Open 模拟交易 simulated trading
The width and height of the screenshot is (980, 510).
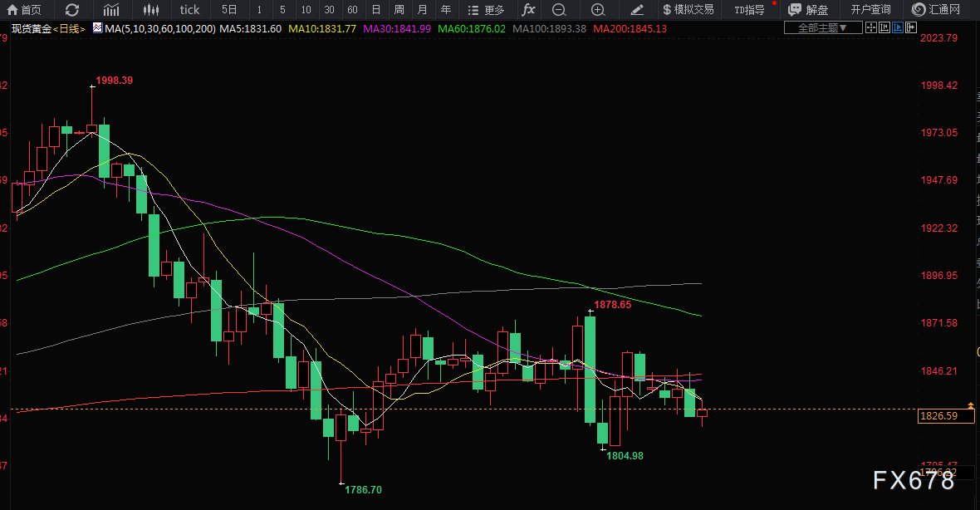(x=688, y=9)
